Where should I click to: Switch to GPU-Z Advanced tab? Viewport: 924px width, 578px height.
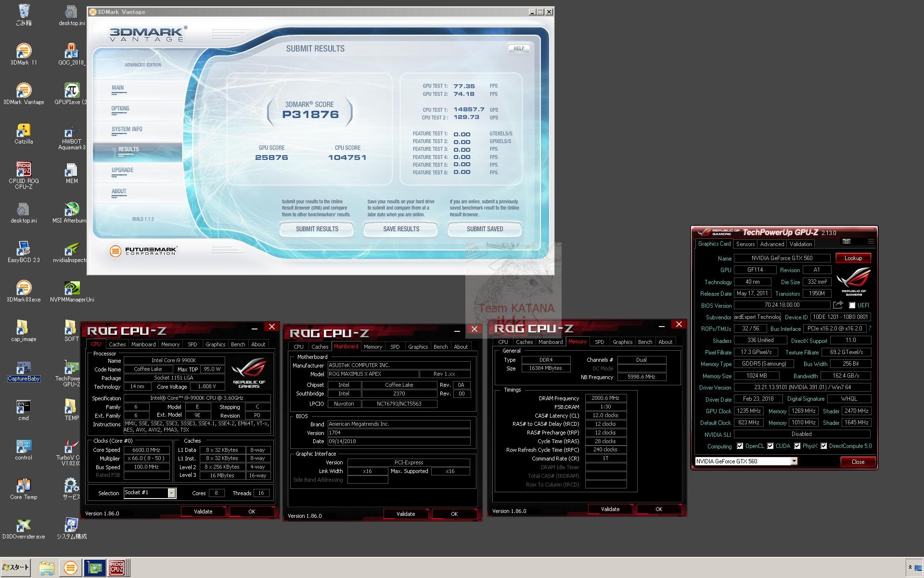click(x=772, y=244)
